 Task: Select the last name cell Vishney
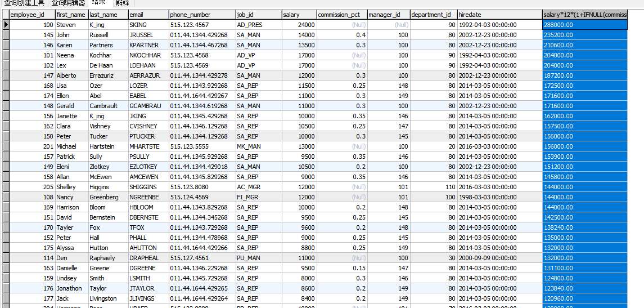(x=108, y=126)
